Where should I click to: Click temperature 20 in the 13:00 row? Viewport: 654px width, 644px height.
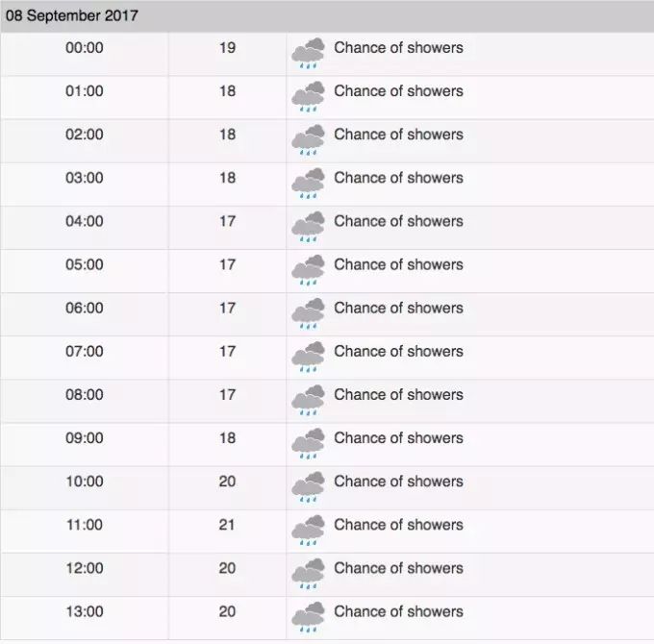pos(227,611)
